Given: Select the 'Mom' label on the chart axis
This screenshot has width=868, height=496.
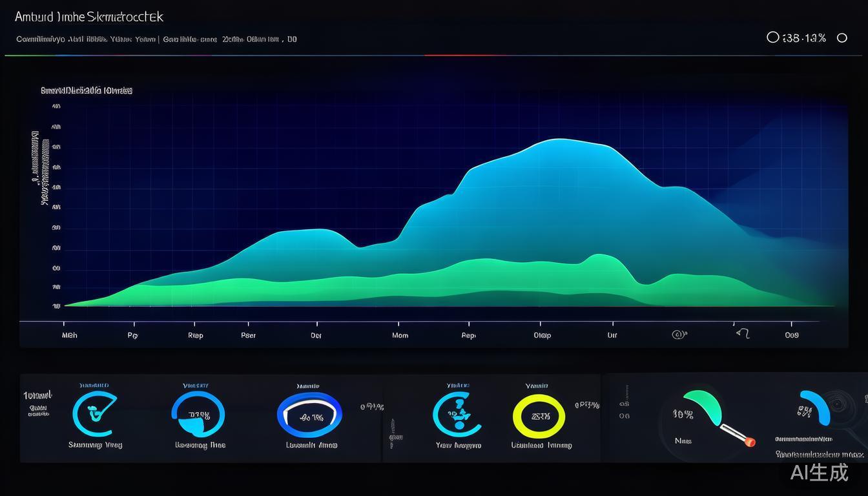Looking at the screenshot, I should [400, 336].
